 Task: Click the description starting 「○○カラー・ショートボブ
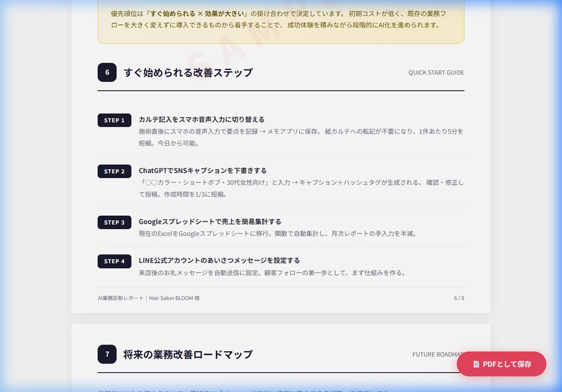pos(301,188)
